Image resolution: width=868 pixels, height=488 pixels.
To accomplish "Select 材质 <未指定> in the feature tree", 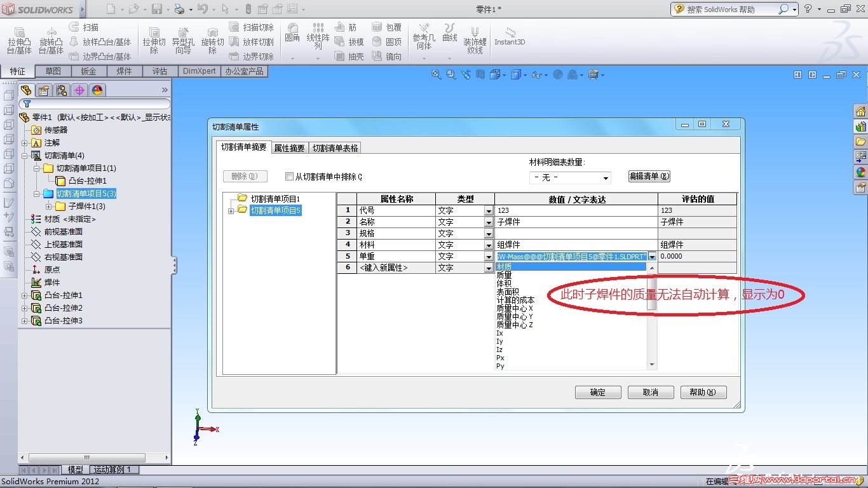I will [x=70, y=219].
